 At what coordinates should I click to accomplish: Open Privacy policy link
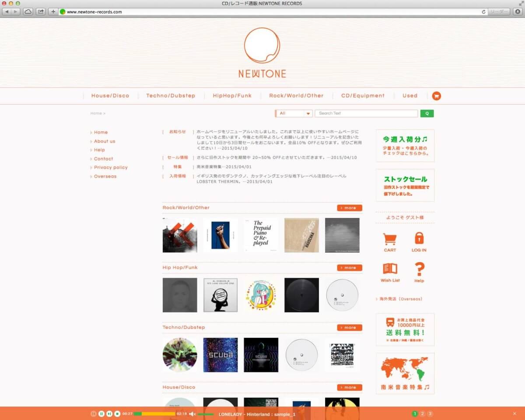click(111, 168)
